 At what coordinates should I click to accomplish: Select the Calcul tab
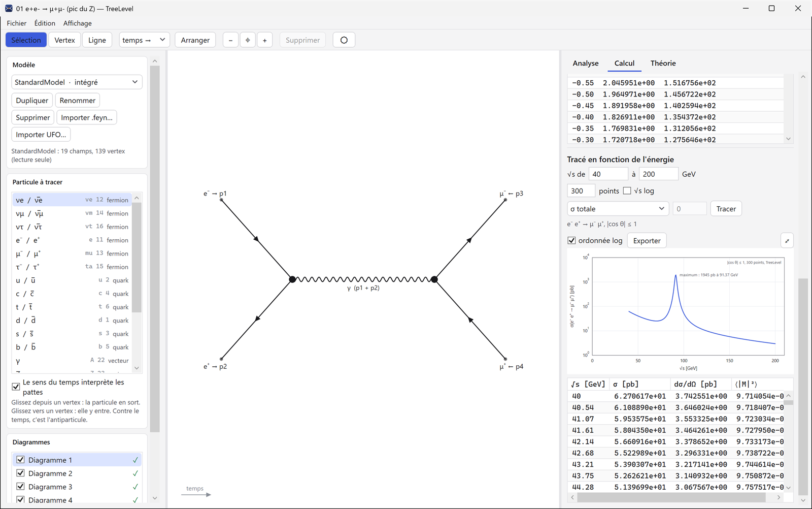[x=624, y=63]
